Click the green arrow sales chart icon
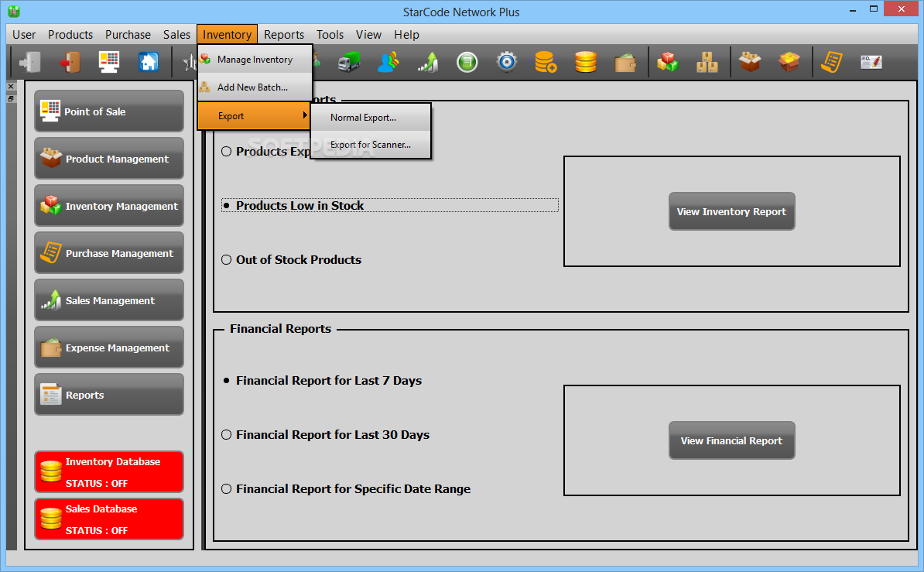Viewport: 924px width, 572px height. pos(429,62)
